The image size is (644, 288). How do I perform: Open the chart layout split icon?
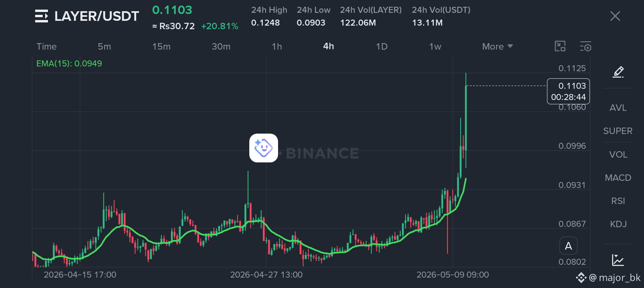(x=560, y=46)
